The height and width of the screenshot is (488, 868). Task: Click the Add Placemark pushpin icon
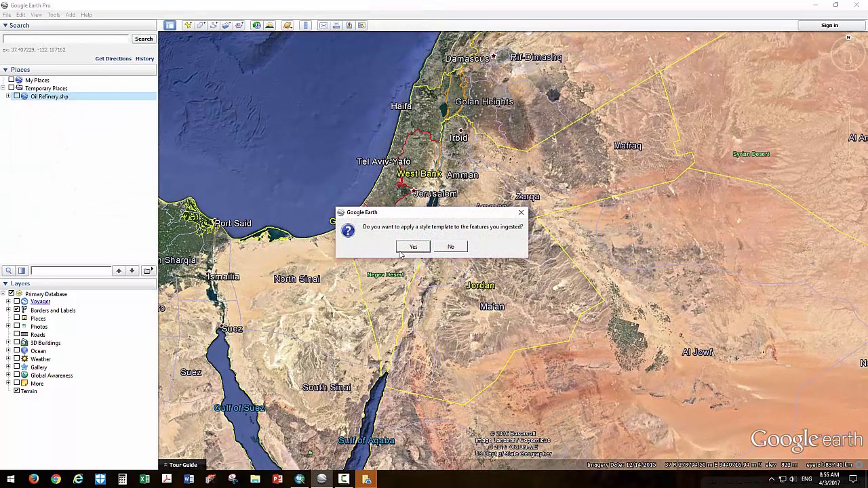[x=188, y=26]
